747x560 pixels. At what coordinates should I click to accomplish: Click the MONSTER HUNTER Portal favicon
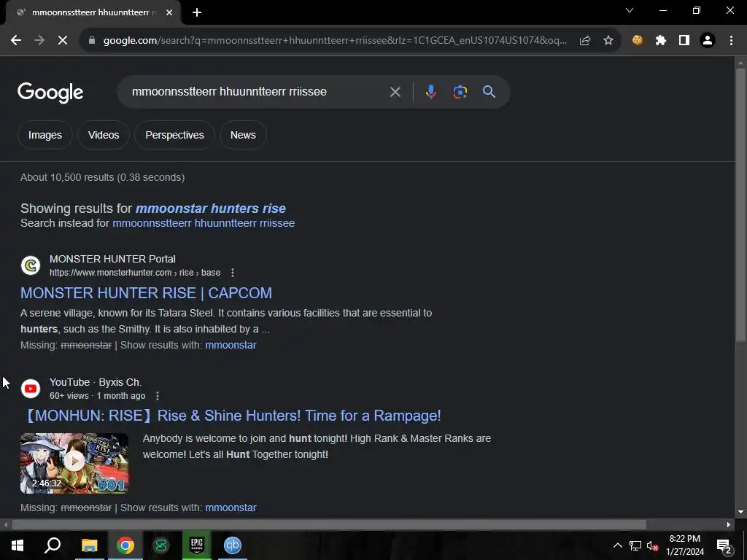pos(31,265)
